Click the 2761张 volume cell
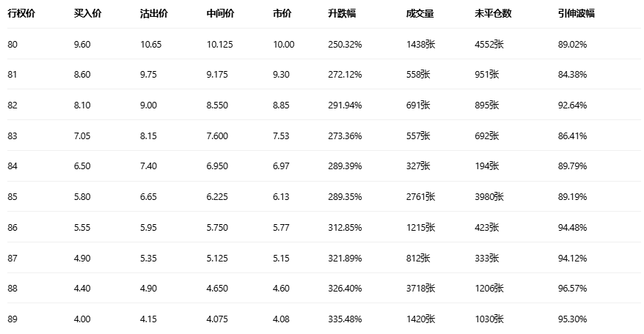 click(420, 197)
